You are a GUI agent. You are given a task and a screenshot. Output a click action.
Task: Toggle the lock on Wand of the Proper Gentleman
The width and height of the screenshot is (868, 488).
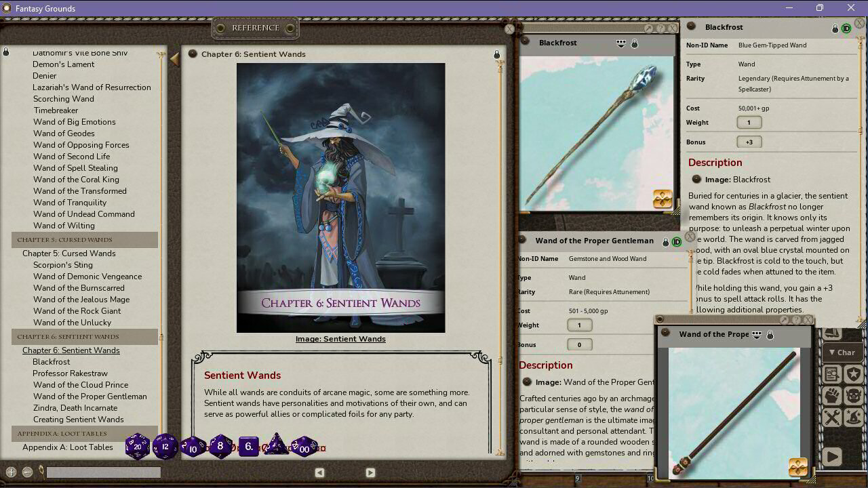(665, 241)
